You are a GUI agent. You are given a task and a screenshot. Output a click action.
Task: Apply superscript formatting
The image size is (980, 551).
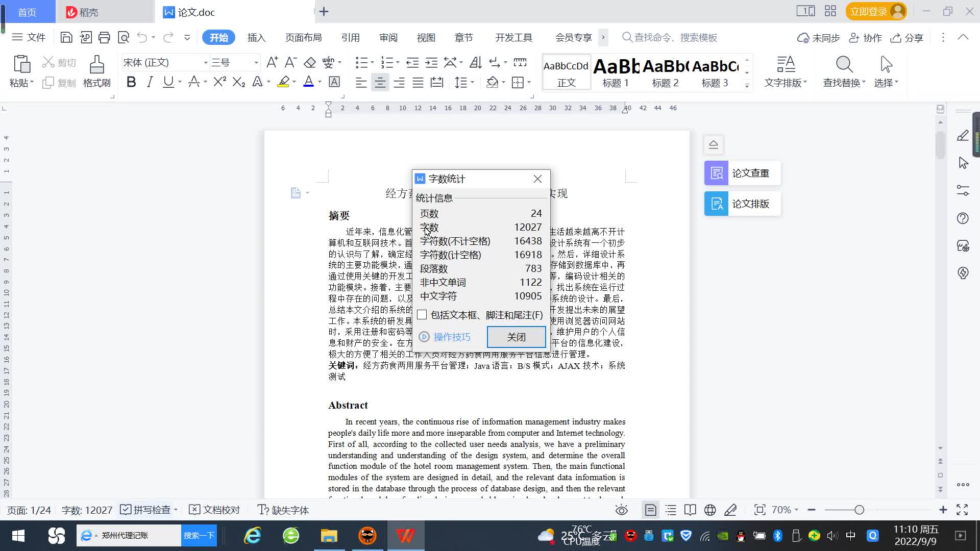[219, 82]
